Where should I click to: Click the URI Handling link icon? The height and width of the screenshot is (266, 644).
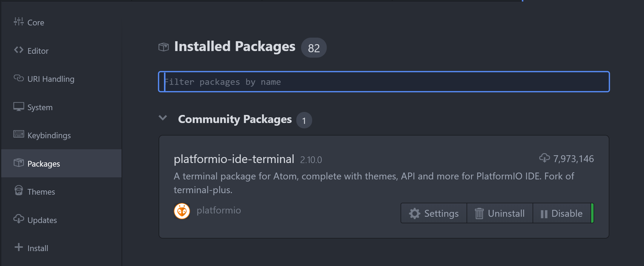[19, 78]
